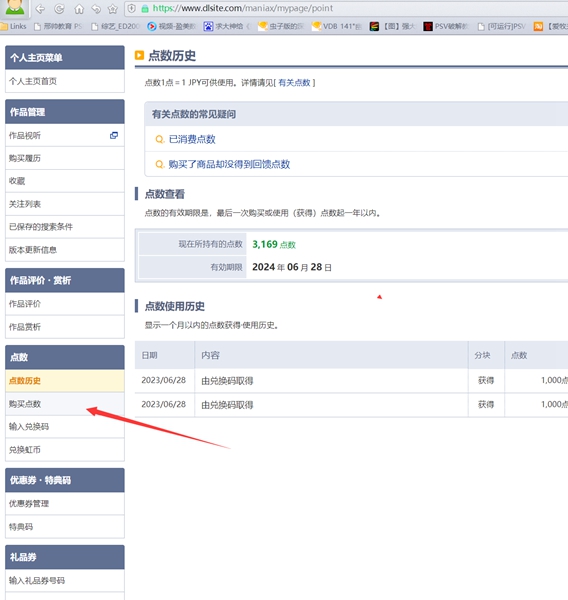Click the undo/restore arrow toolbar icon
The height and width of the screenshot is (600, 568).
(x=96, y=9)
